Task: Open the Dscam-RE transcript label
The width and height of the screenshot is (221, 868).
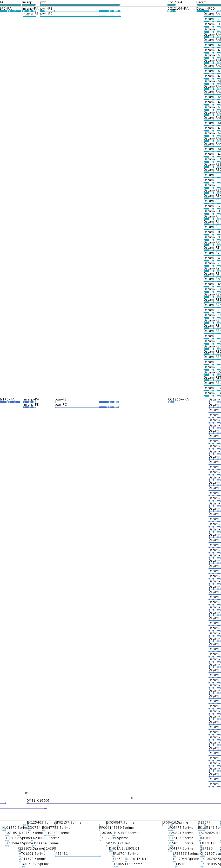Action: [x=212, y=29]
